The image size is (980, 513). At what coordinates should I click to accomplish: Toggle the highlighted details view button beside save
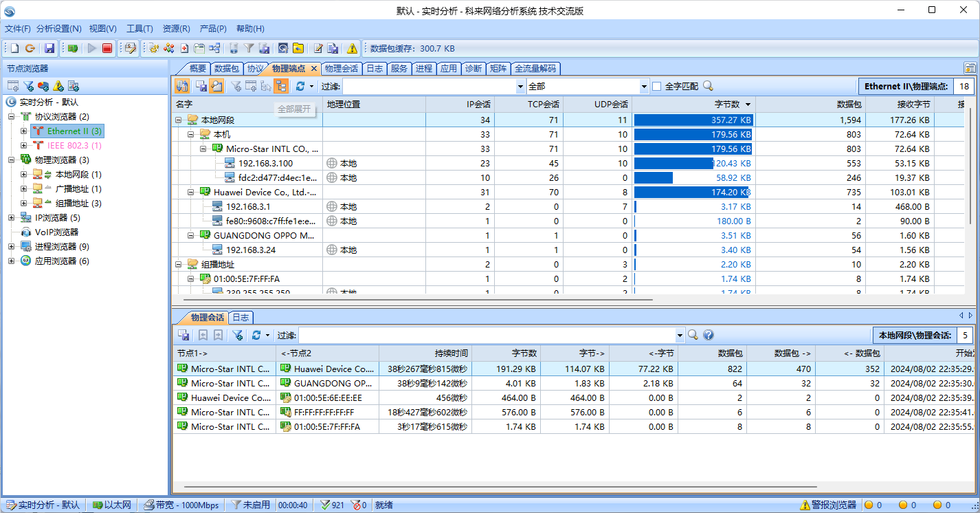coord(216,86)
